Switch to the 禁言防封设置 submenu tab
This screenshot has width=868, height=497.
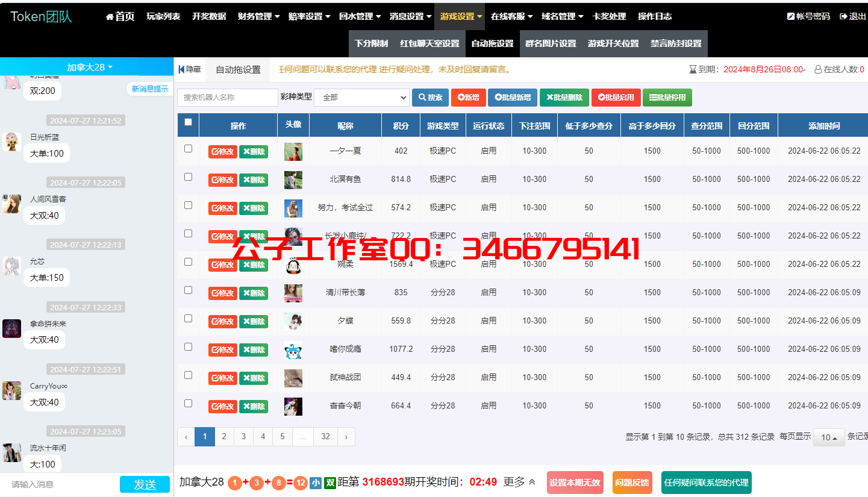676,43
